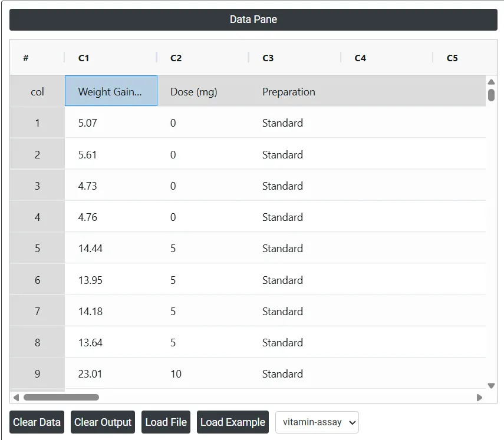
Task: Click the Clear Output button
Action: pos(103,422)
